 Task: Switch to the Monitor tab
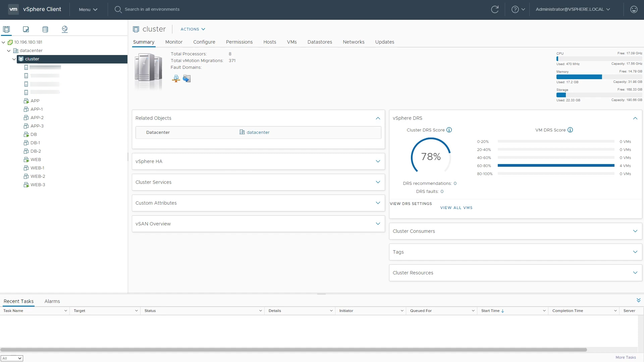[174, 42]
